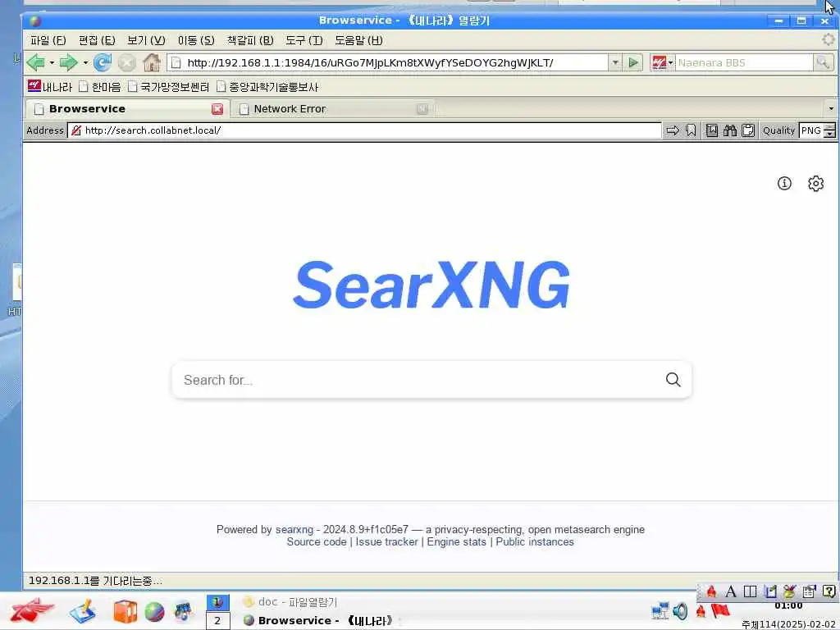Click the Naenara BBS search magnifier button

[x=823, y=62]
